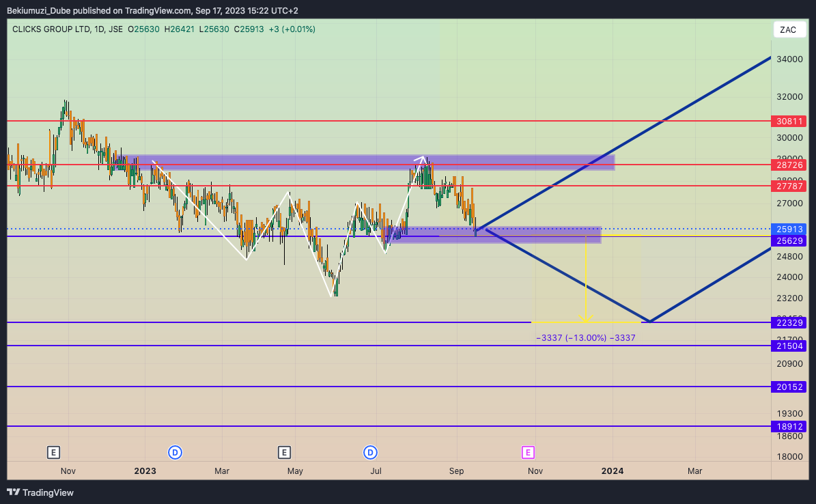Select the 27787 red price label
Viewport: 816px width, 504px height.
[x=789, y=186]
